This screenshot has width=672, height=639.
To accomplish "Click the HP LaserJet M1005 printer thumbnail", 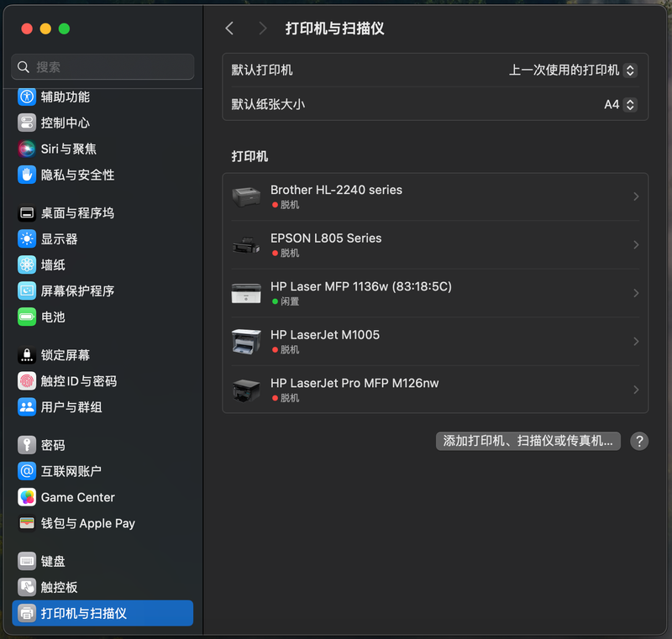I will [246, 342].
